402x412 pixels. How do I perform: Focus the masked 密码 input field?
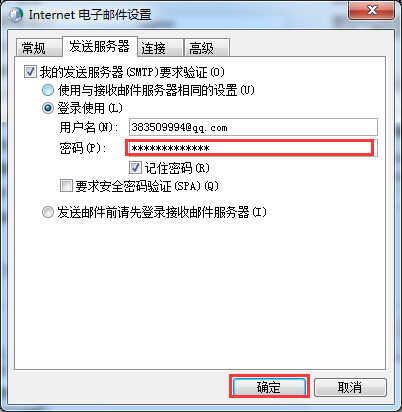(x=251, y=148)
